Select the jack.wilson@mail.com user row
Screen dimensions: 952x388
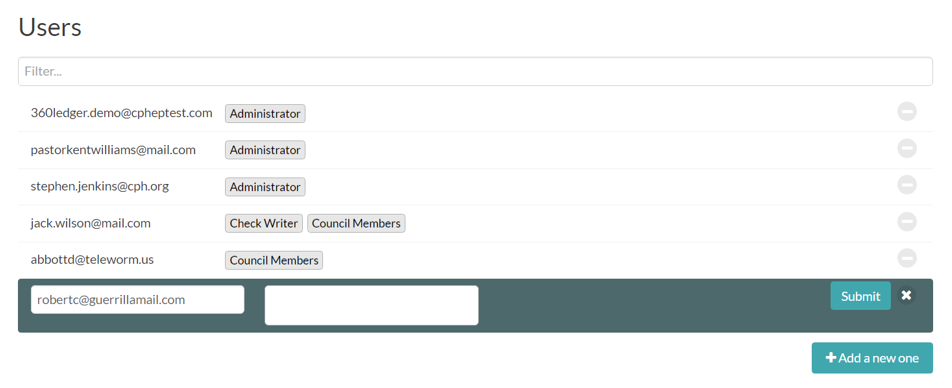click(x=475, y=223)
